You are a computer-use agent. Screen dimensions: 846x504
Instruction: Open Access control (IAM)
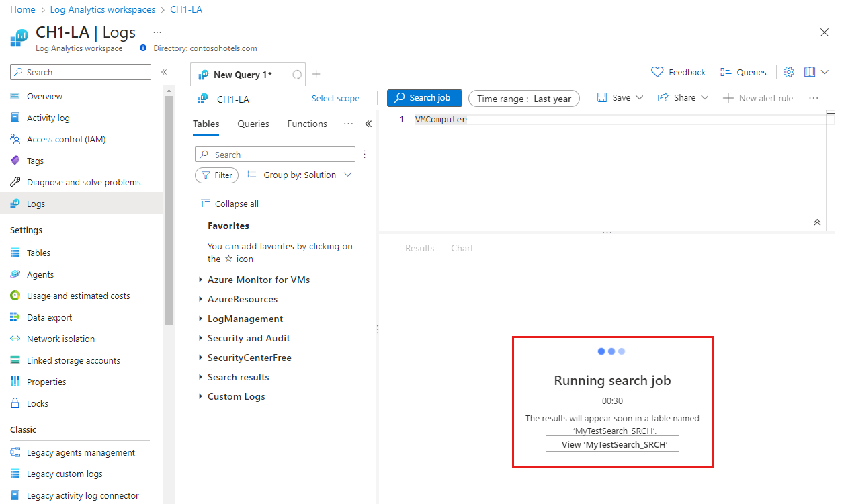pos(66,139)
